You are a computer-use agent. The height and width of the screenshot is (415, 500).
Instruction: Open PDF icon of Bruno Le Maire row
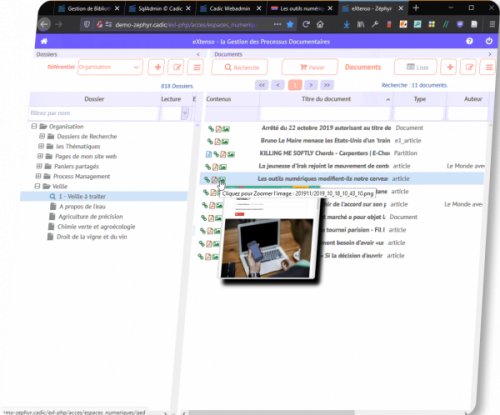[217, 141]
